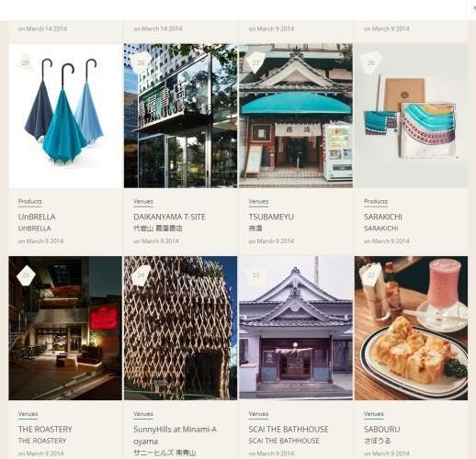The height and width of the screenshot is (459, 476).
Task: Select the Venues category above THE ROASTERY
Action: [x=28, y=414]
